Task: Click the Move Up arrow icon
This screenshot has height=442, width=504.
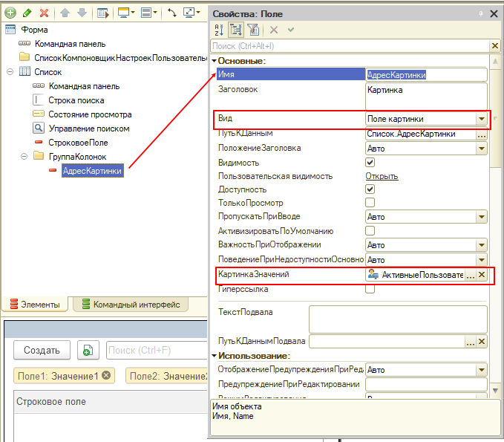Action: click(65, 13)
